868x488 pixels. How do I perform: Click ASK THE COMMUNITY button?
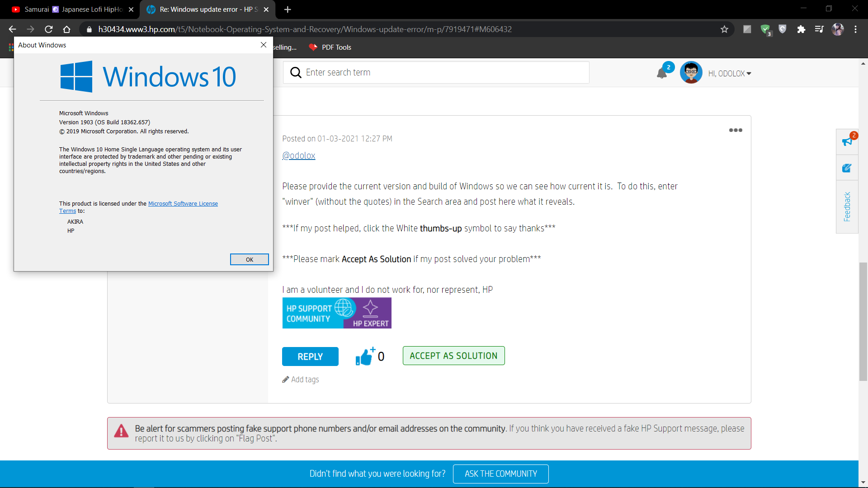pos(501,474)
